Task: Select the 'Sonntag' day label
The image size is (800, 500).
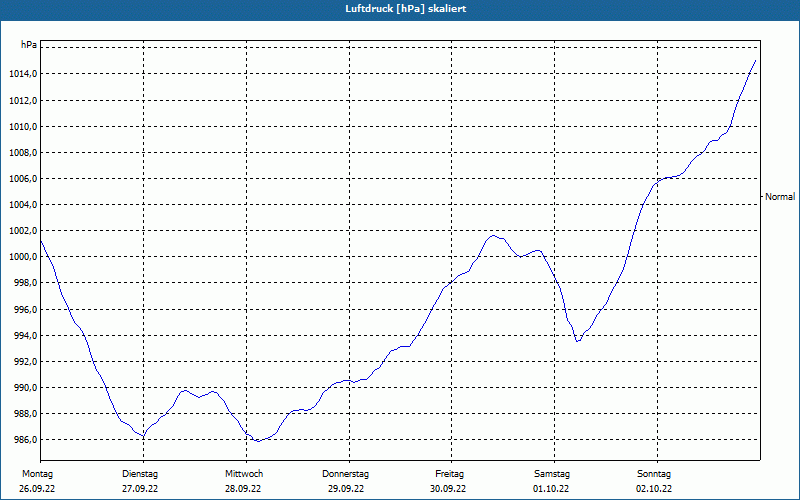Action: click(654, 474)
